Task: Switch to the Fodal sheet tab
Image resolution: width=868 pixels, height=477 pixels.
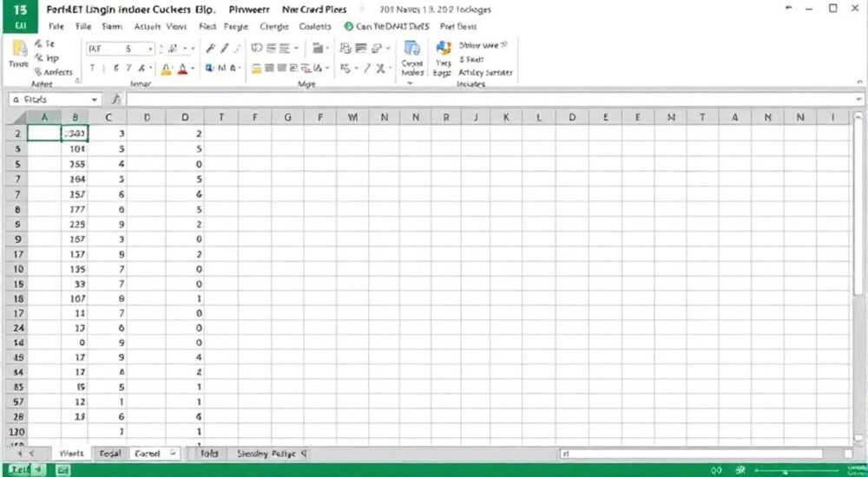Action: coord(109,454)
